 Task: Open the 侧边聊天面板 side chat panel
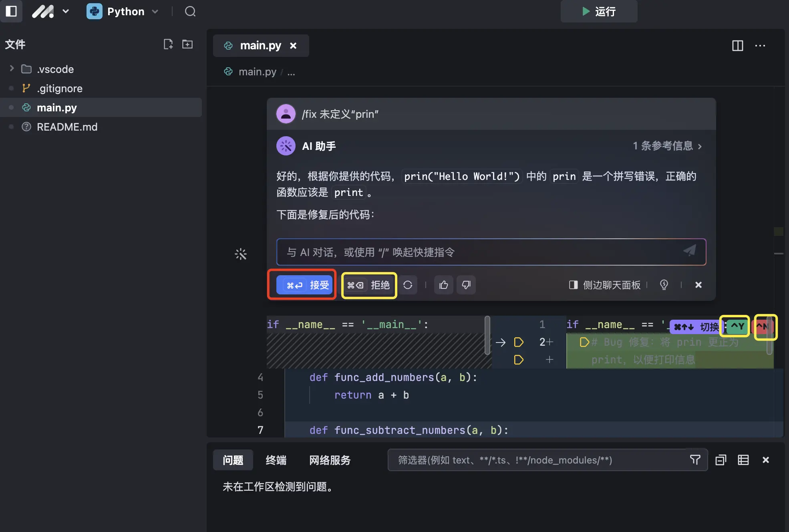605,285
